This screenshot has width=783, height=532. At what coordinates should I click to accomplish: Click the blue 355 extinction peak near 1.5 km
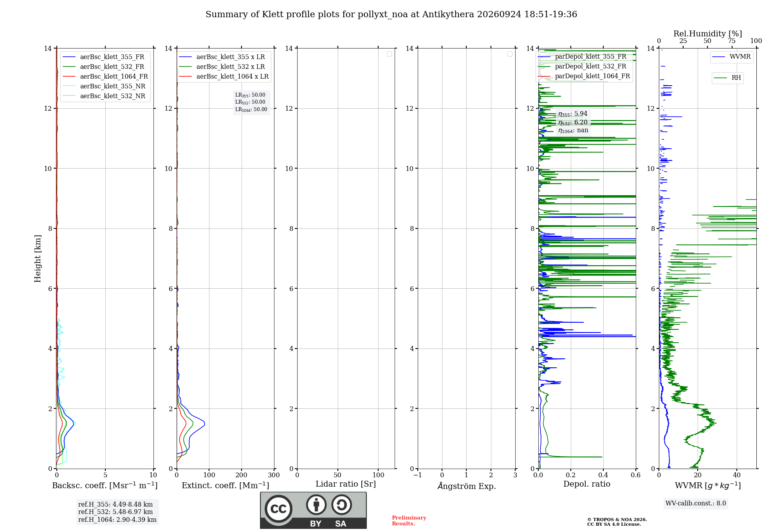204,424
